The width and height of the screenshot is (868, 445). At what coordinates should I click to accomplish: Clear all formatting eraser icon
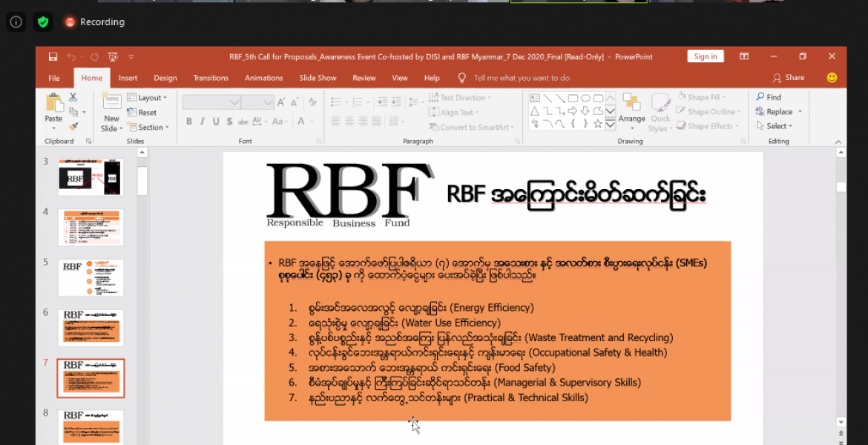313,102
